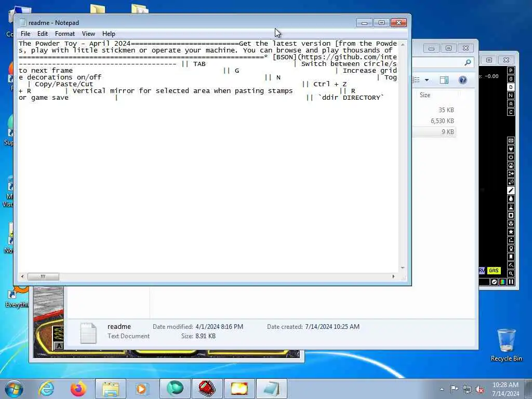Open Windows Media Player from taskbar
Viewport: 532px width, 399px height.
click(x=141, y=389)
